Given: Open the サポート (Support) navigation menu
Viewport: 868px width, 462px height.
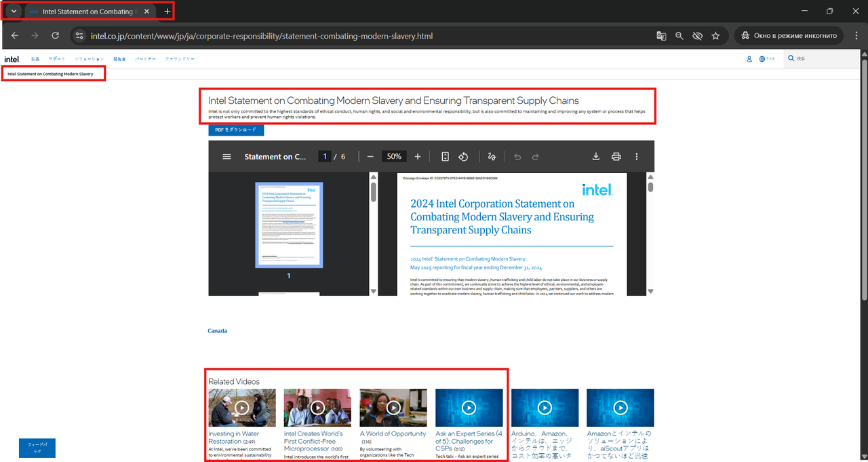Looking at the screenshot, I should pos(57,59).
